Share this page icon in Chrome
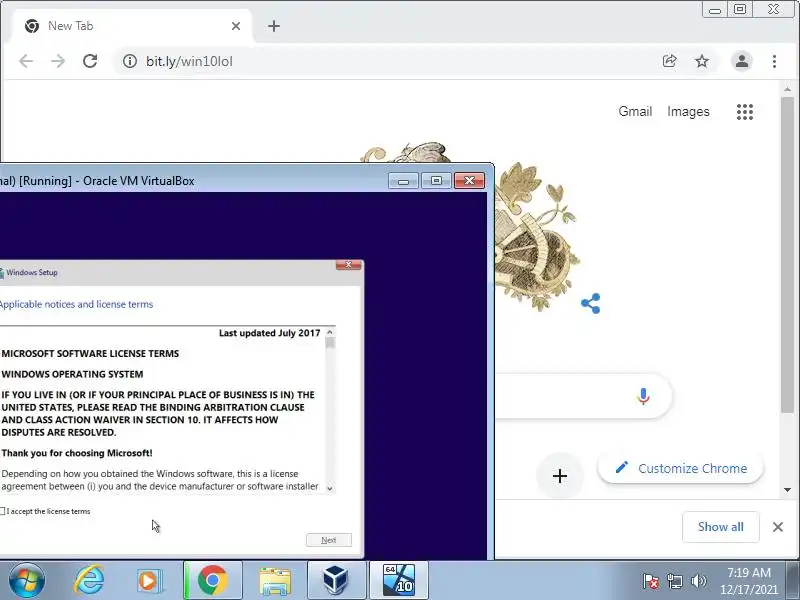 coord(669,61)
